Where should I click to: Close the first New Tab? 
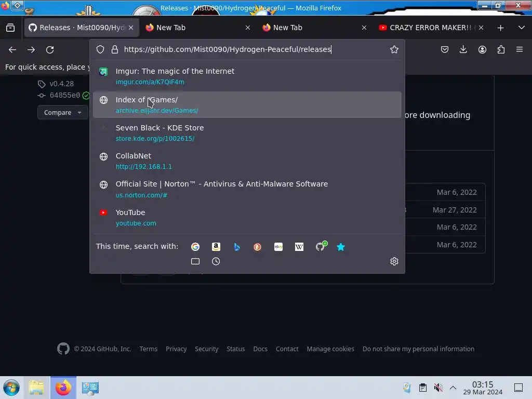tap(248, 28)
